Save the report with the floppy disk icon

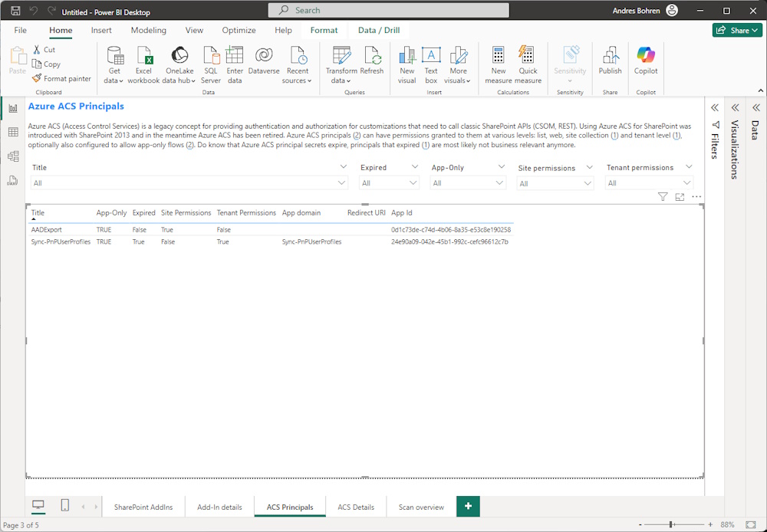(15, 10)
